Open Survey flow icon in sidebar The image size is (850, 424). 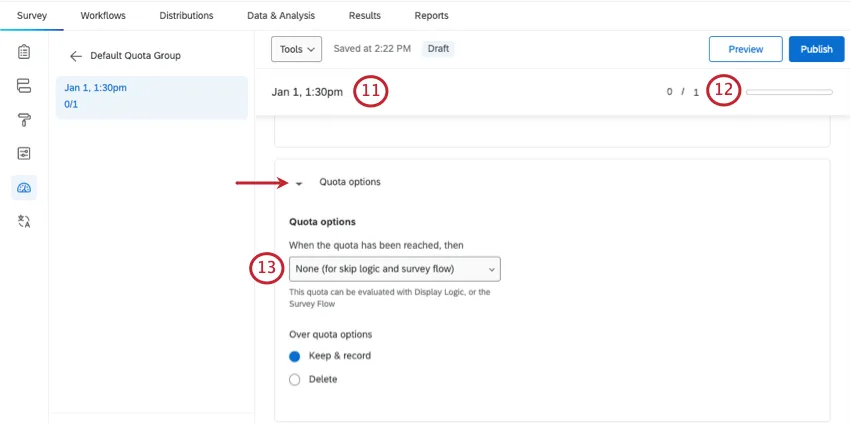pyautogui.click(x=24, y=85)
